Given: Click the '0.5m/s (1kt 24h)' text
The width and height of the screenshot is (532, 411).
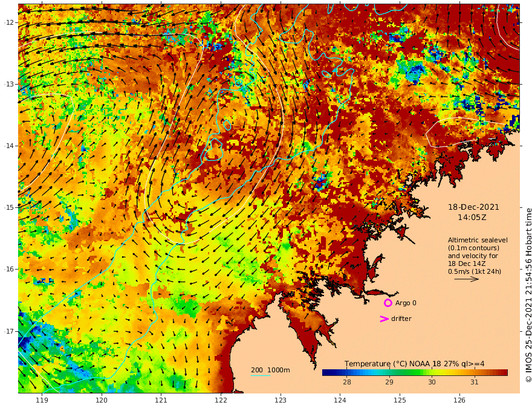Looking at the screenshot, I should click(475, 271).
